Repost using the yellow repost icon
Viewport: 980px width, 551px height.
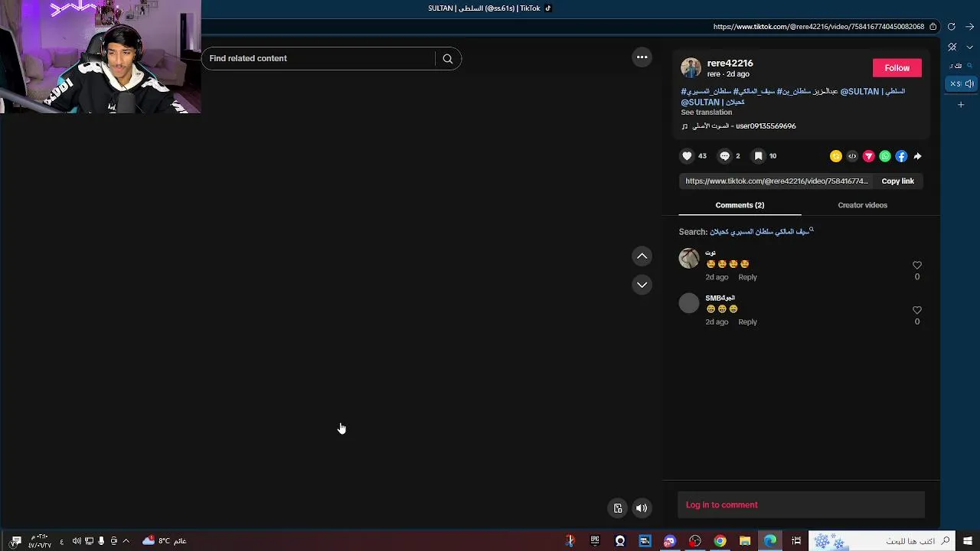[x=836, y=156]
